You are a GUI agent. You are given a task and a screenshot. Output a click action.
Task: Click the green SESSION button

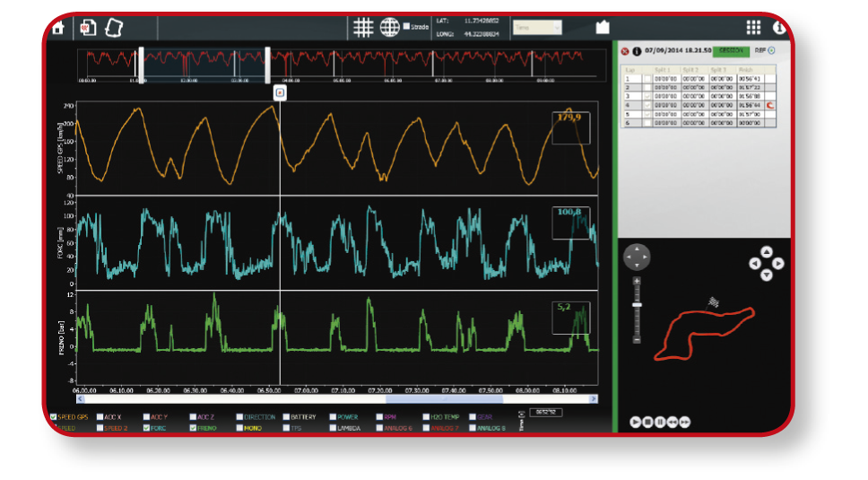tap(731, 50)
